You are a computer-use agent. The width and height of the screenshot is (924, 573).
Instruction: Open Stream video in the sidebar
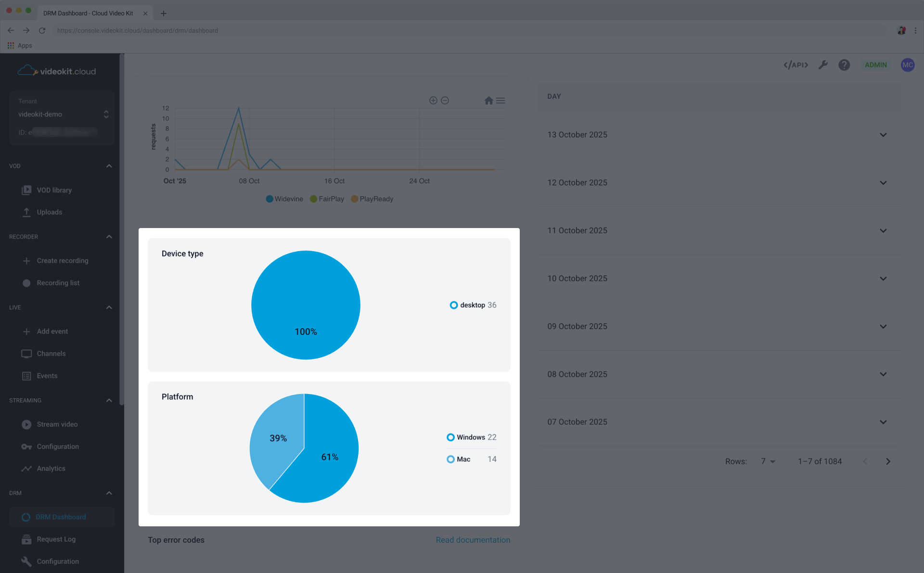[x=57, y=424]
